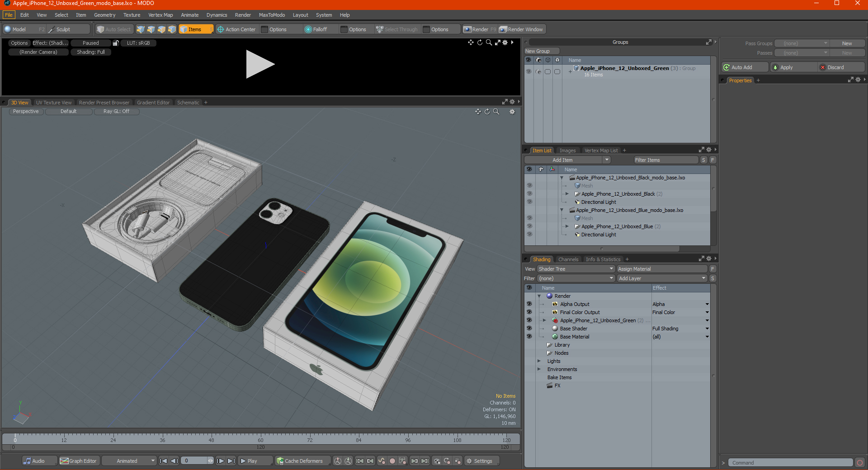Switch to the Images tab

click(567, 150)
